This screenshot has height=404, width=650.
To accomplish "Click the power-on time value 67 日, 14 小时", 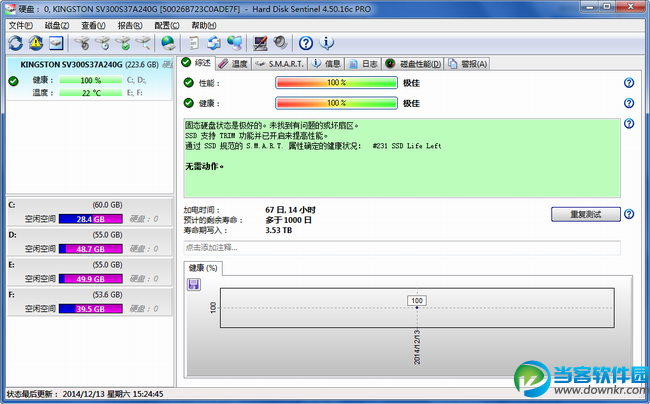I will click(x=291, y=210).
